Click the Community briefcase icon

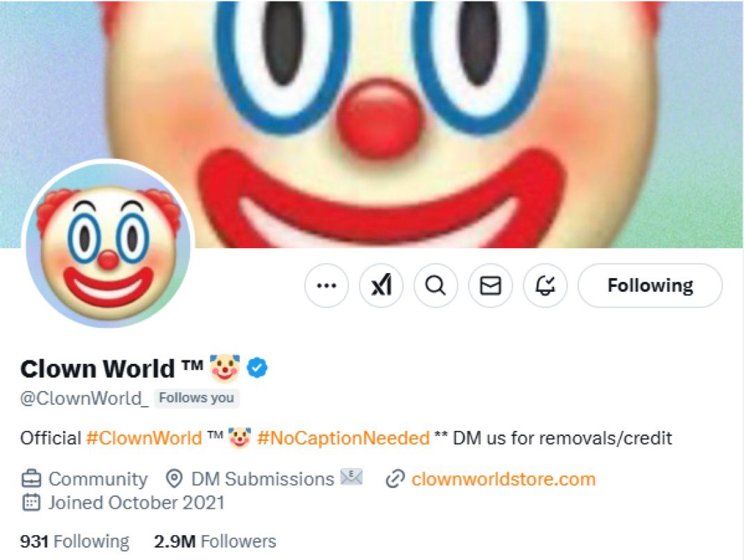[31, 479]
